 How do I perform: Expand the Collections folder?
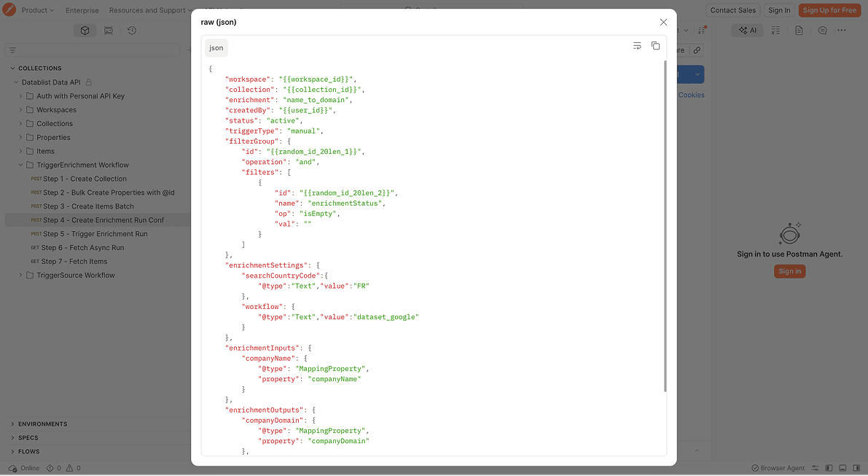click(x=20, y=123)
